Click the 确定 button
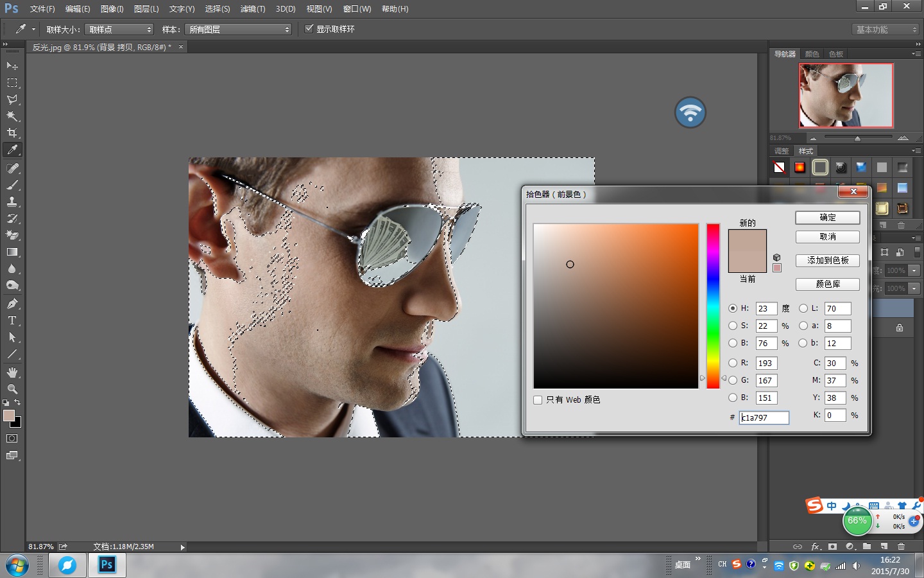Screen dimensions: 924x578 (827, 218)
